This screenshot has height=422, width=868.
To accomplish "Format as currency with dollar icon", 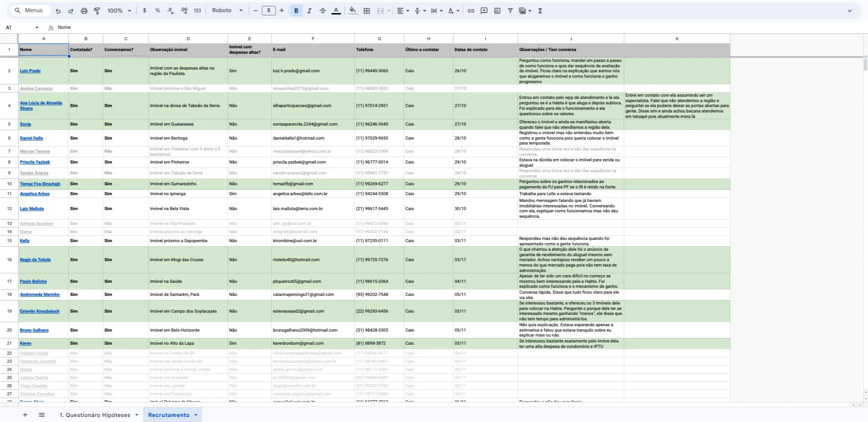I will point(145,11).
